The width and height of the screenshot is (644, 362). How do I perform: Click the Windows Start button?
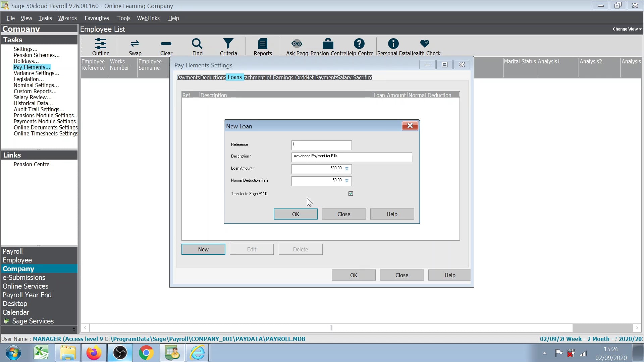tap(13, 353)
